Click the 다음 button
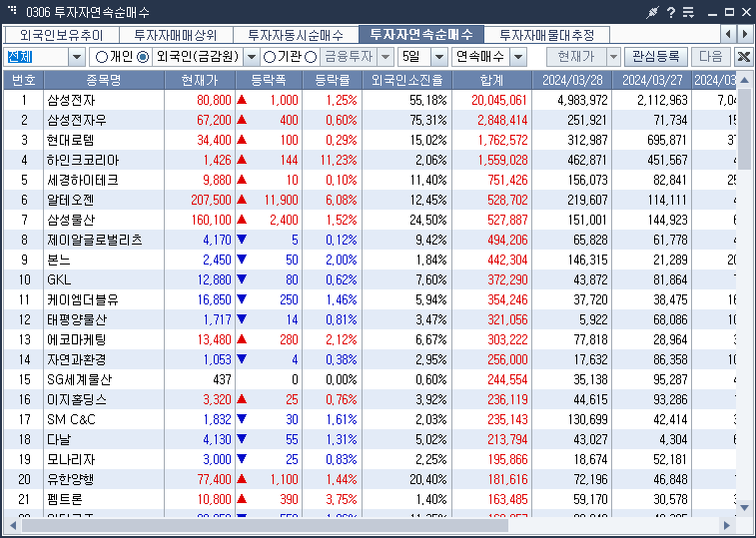Screen dimensions: 756x538 711,57
